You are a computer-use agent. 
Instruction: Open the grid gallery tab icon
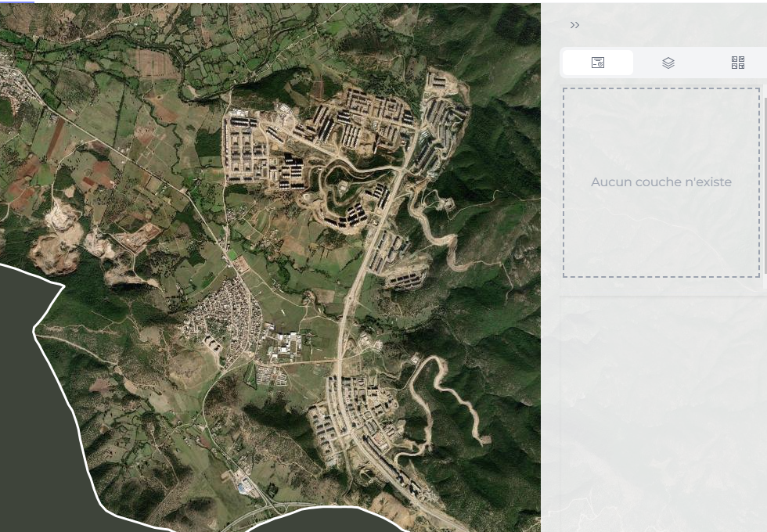pos(737,63)
